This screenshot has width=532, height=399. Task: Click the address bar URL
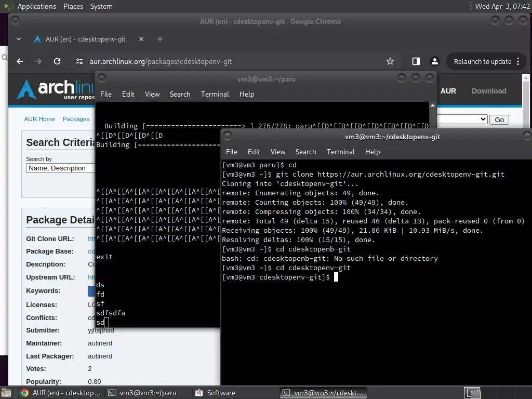pos(161,61)
